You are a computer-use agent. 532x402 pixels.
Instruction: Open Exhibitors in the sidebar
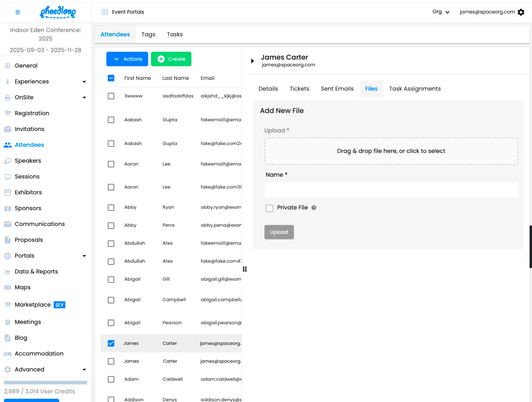tap(28, 192)
